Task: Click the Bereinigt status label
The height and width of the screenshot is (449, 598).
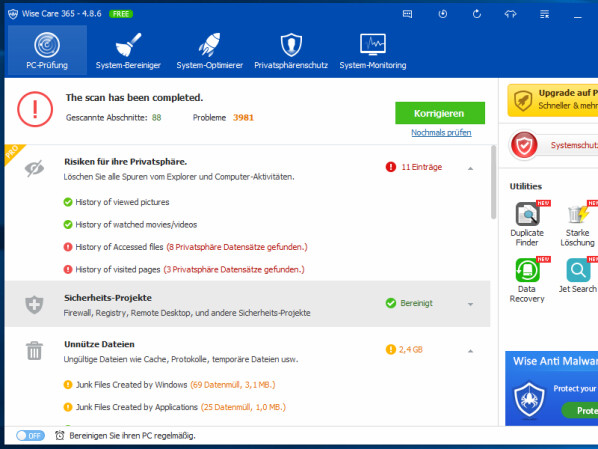Action: [x=416, y=303]
